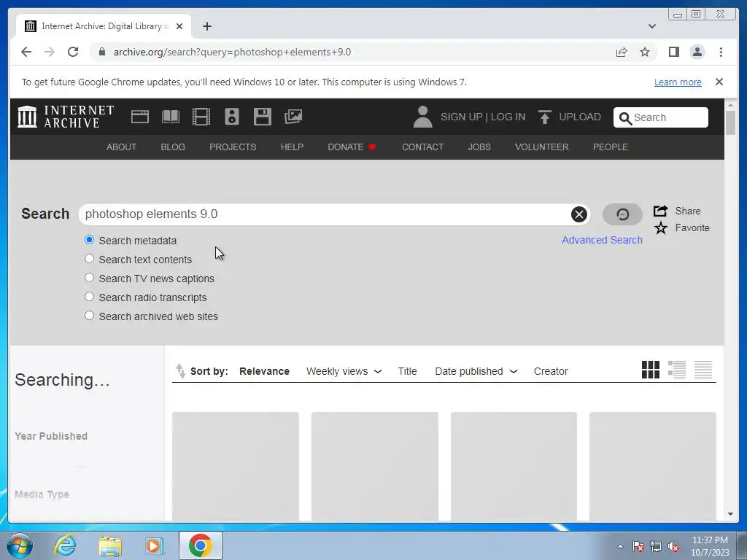Switch to extended list view
The width and height of the screenshot is (747, 560).
coord(676,370)
